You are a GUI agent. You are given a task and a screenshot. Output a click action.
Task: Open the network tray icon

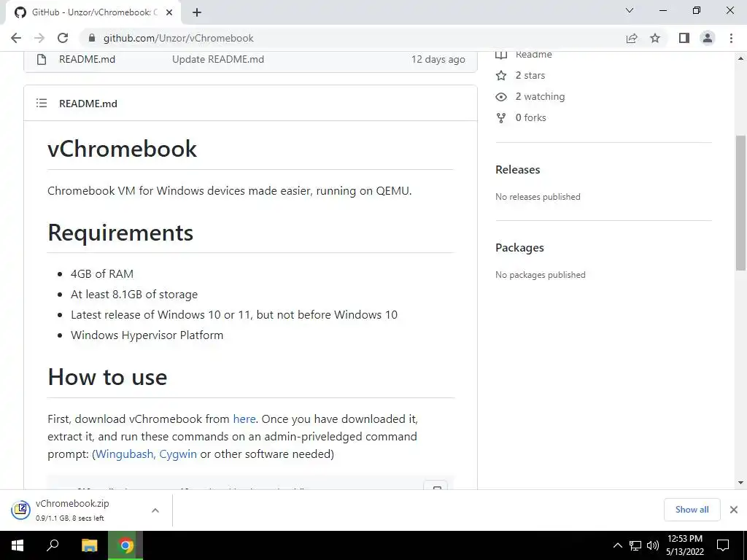tap(635, 545)
